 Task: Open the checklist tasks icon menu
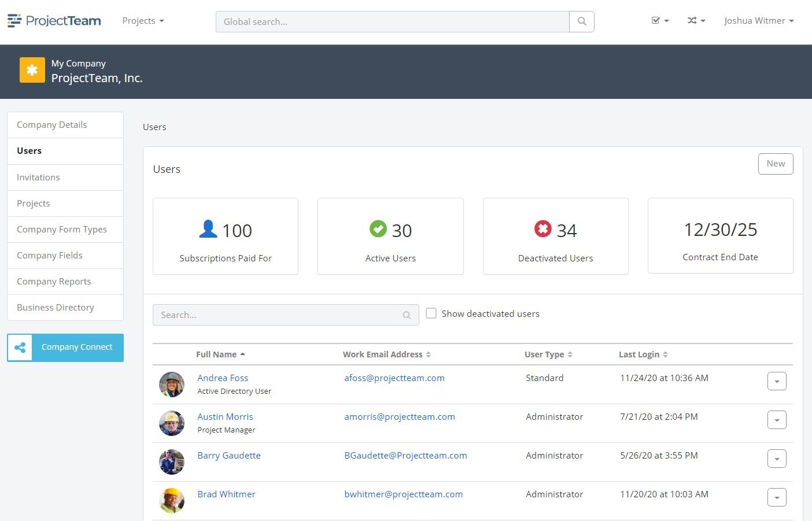click(660, 20)
